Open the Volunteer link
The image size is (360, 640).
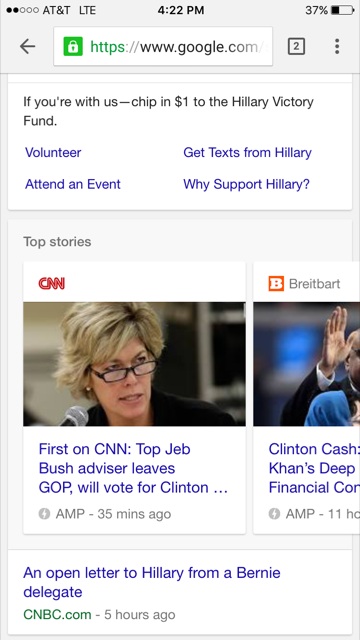pyautogui.click(x=53, y=153)
